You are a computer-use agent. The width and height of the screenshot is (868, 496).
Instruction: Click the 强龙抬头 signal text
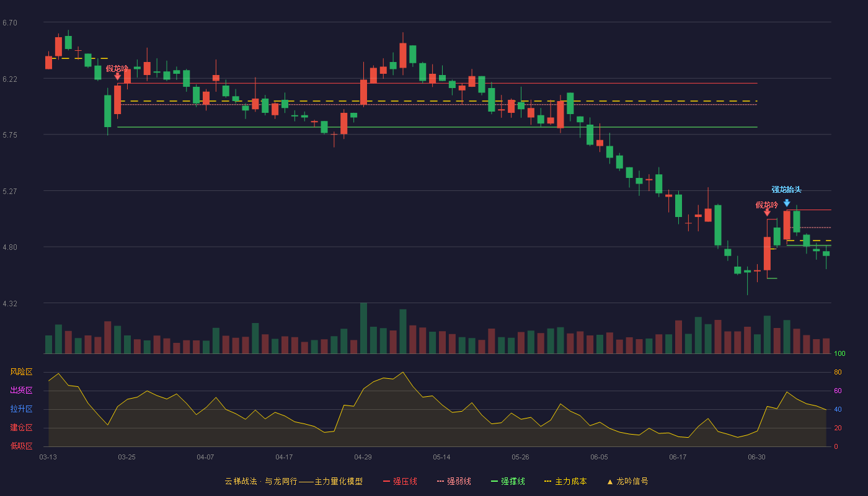tap(787, 190)
